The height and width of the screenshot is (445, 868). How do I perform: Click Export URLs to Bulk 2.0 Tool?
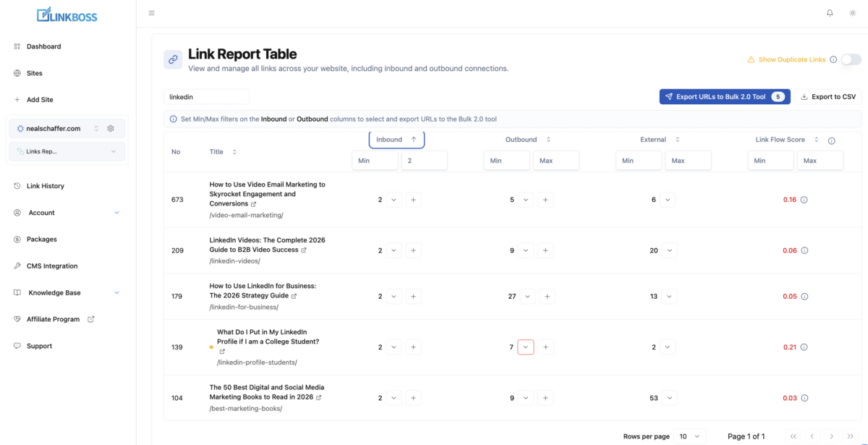(725, 96)
